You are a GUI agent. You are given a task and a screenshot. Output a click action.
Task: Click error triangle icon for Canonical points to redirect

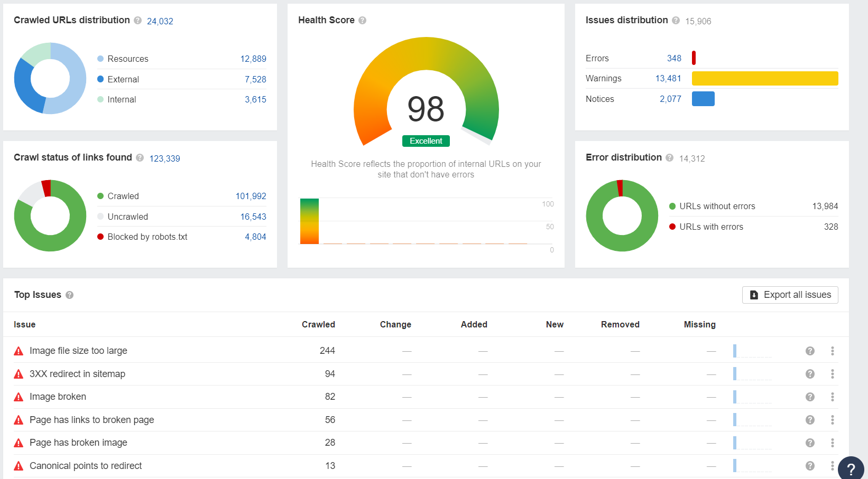[19, 466]
